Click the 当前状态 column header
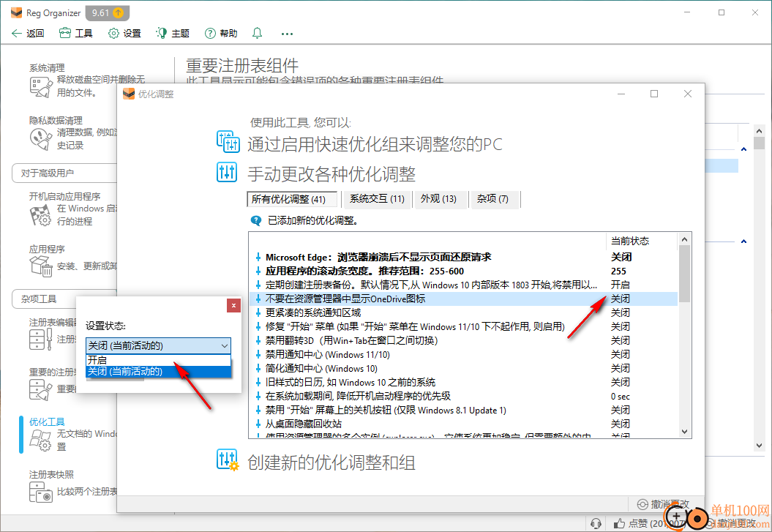 [641, 241]
